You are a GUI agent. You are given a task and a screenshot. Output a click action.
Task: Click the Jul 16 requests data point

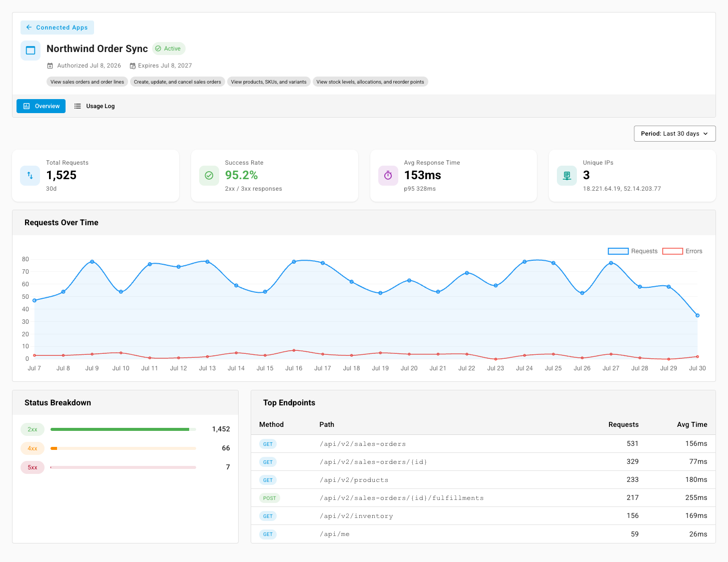(x=294, y=262)
